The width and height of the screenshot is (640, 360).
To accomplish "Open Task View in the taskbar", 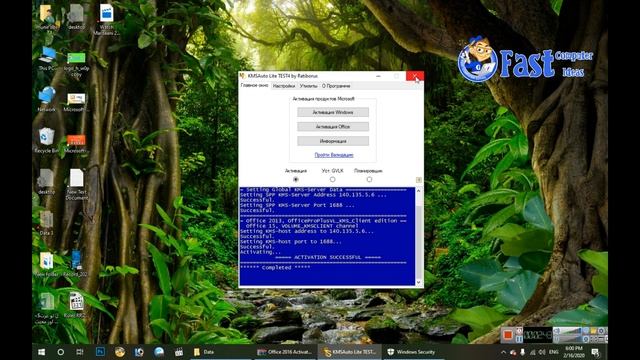I will click(80, 352).
